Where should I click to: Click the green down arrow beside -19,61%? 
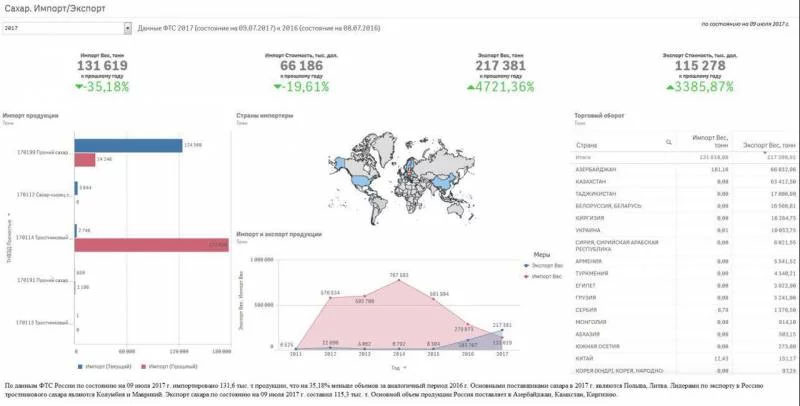pyautogui.click(x=279, y=87)
